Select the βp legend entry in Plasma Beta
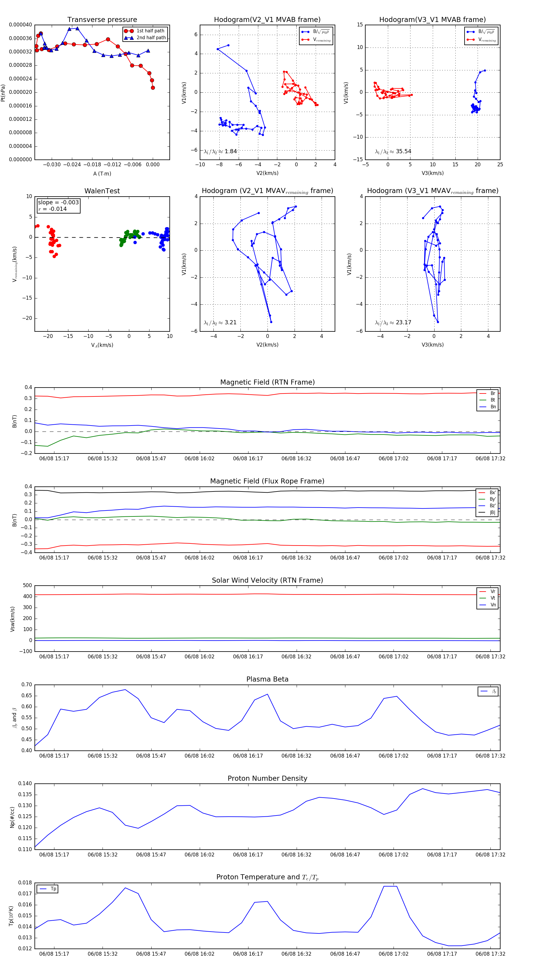535x980 pixels. click(489, 691)
